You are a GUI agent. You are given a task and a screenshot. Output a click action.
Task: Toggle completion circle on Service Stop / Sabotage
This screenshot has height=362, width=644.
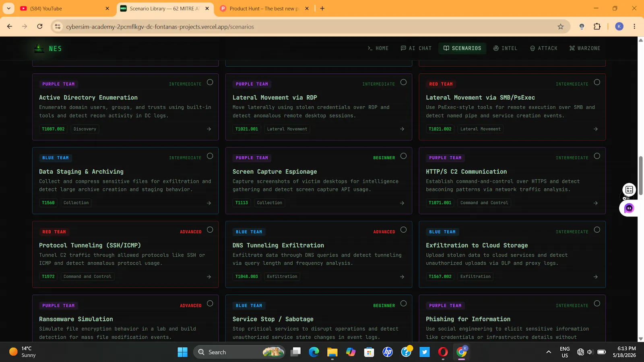(403, 303)
